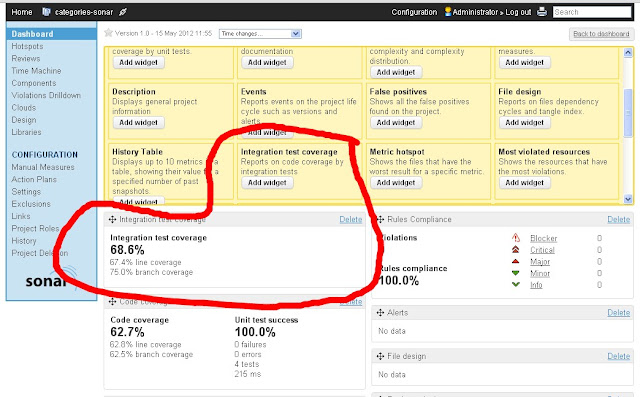
Task: Click the widget list scroll-up arrow
Action: click(x=628, y=52)
